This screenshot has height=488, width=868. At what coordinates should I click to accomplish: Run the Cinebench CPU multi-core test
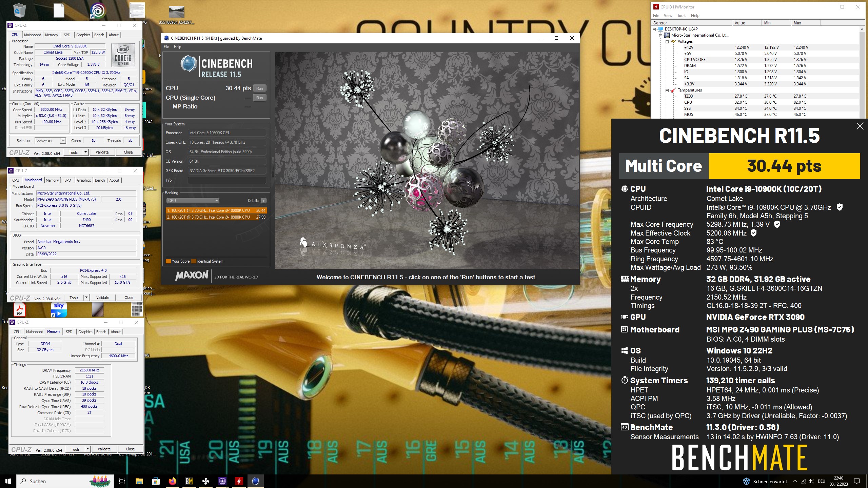pos(259,88)
